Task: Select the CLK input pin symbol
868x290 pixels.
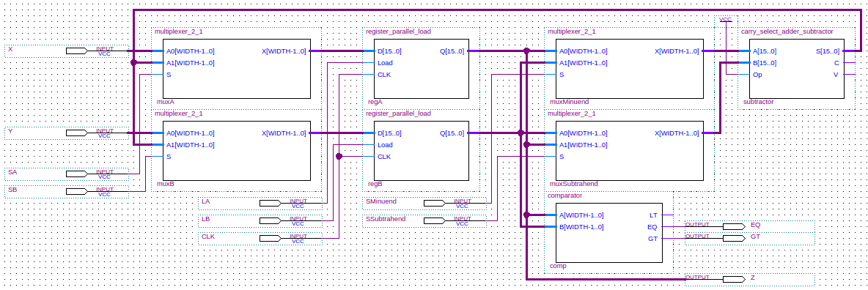Action: 270,239
